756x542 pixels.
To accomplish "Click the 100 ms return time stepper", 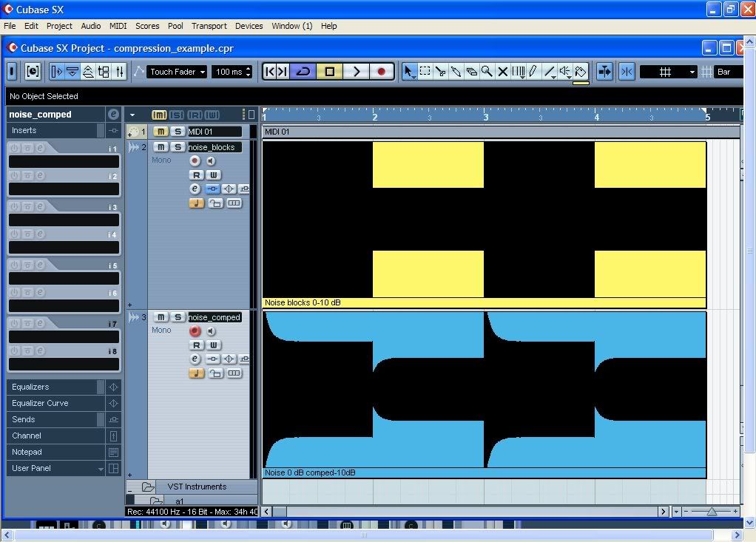I will click(x=249, y=72).
